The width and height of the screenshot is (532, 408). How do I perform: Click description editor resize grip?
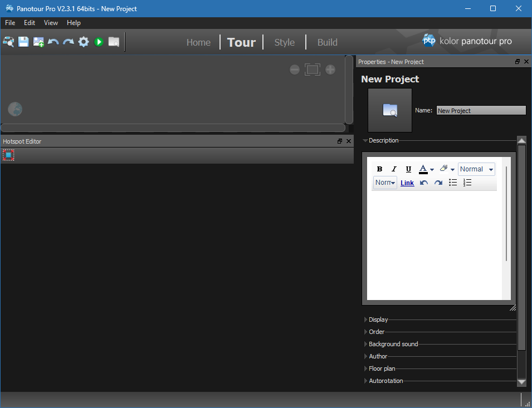(x=513, y=307)
